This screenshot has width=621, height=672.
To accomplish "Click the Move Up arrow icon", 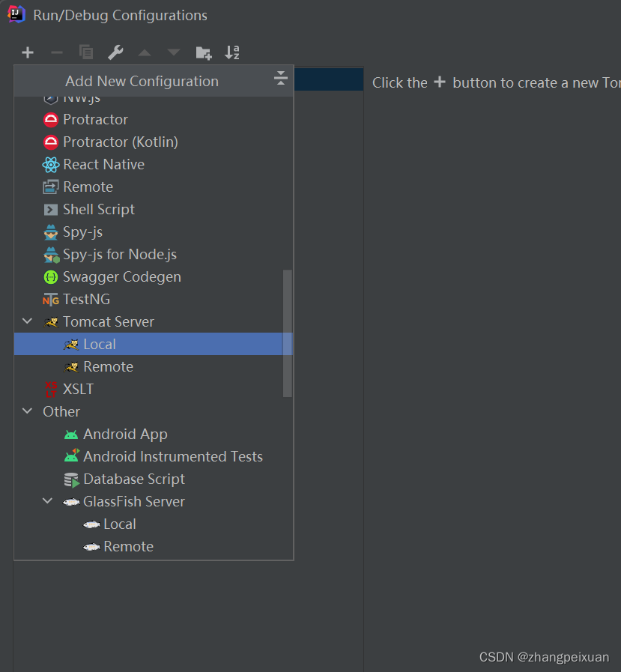I will [x=145, y=52].
